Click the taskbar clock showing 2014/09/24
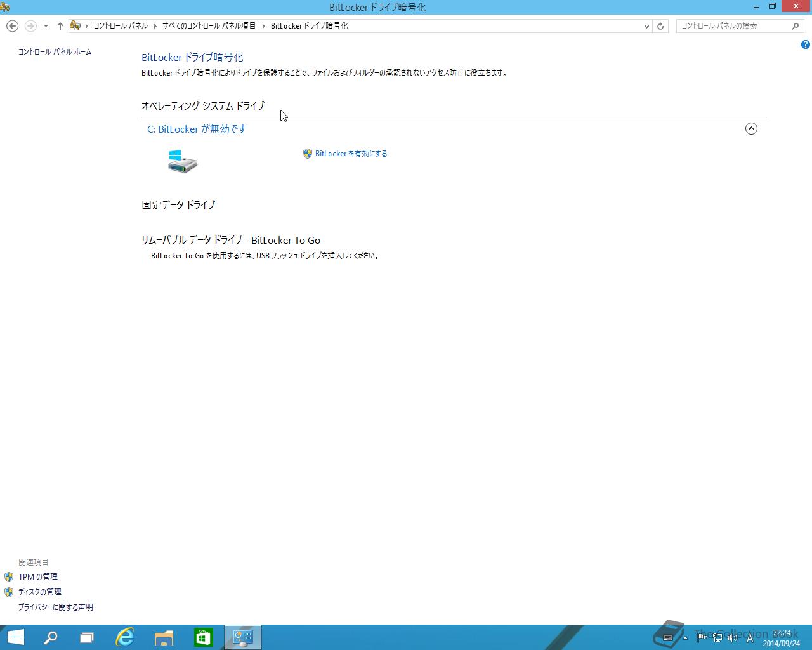The width and height of the screenshot is (812, 650). click(x=782, y=638)
